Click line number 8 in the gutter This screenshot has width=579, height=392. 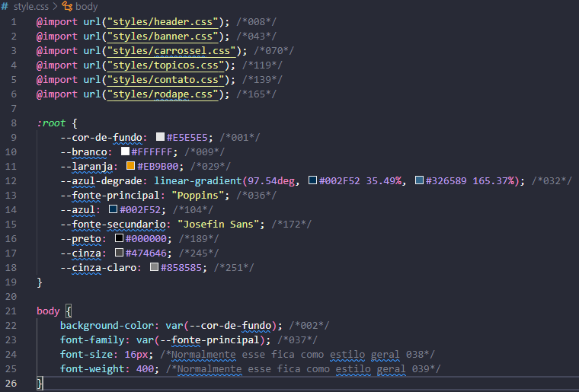[x=14, y=123]
